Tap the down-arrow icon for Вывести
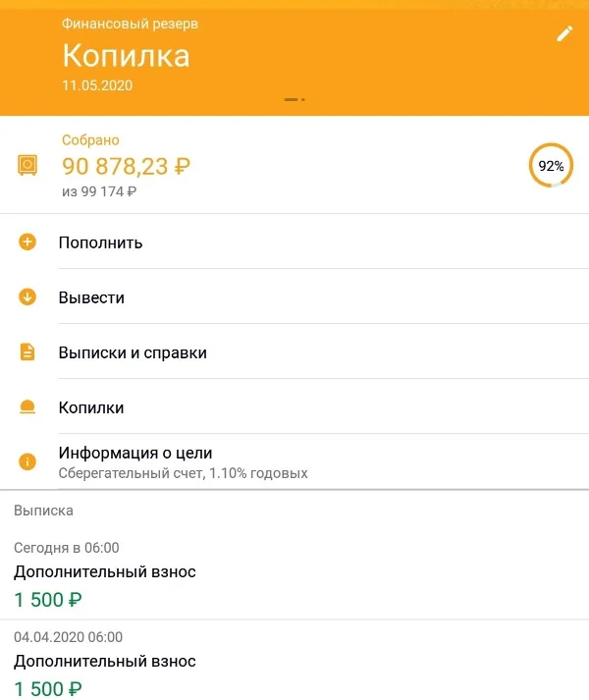 click(x=27, y=296)
